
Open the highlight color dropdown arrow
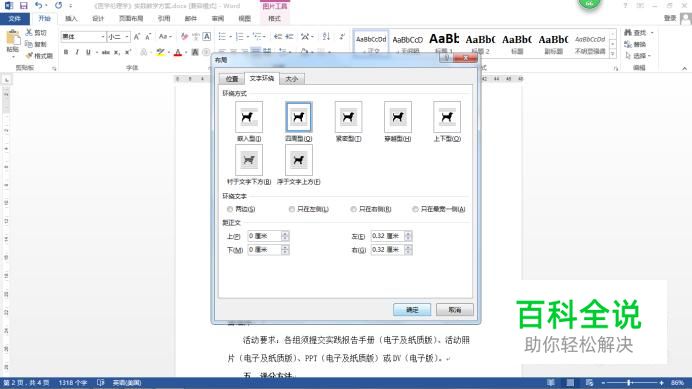(x=169, y=52)
